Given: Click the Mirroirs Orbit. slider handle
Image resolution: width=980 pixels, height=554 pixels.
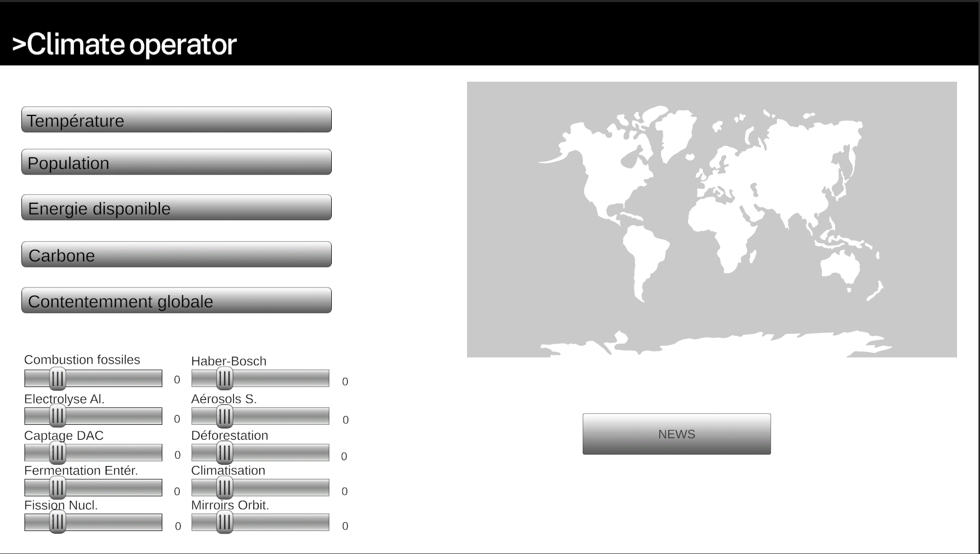Looking at the screenshot, I should point(225,522).
